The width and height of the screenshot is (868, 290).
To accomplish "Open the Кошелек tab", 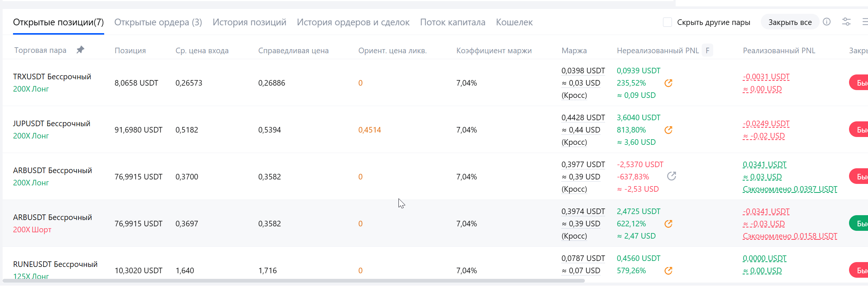I will coord(514,22).
